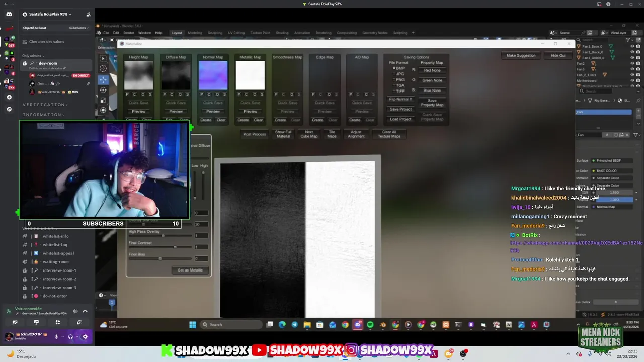Toggle visibility eye for Fan2 in outliner
644x362 pixels.
click(x=632, y=63)
